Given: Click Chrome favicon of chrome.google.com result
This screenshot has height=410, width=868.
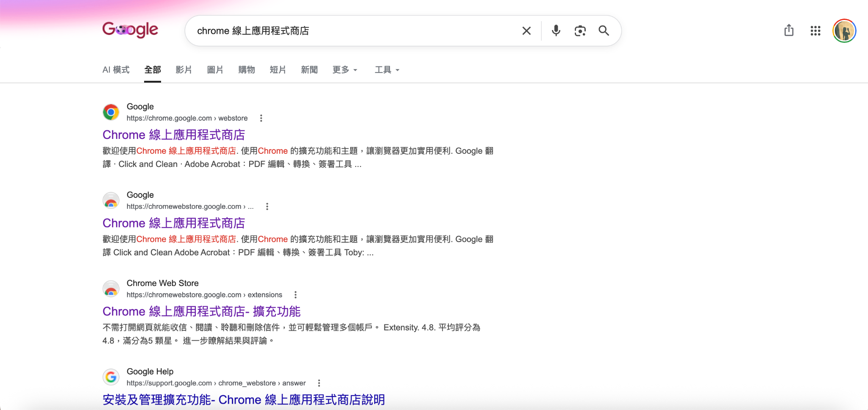Looking at the screenshot, I should point(111,112).
